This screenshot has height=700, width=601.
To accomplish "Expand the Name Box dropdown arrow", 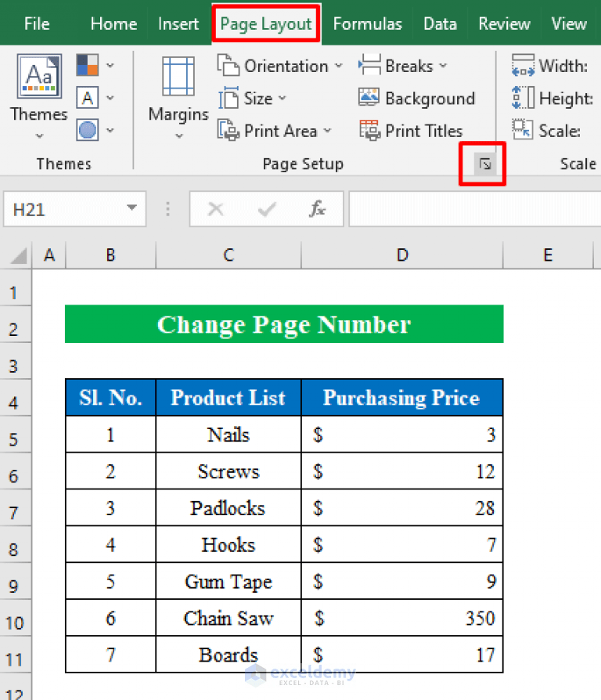I will coord(131,207).
